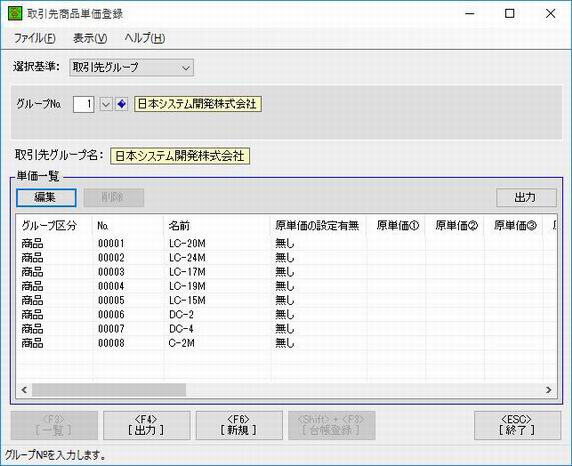Click the ESC 終了 button
Viewport: 572px width, 466px height.
click(517, 425)
